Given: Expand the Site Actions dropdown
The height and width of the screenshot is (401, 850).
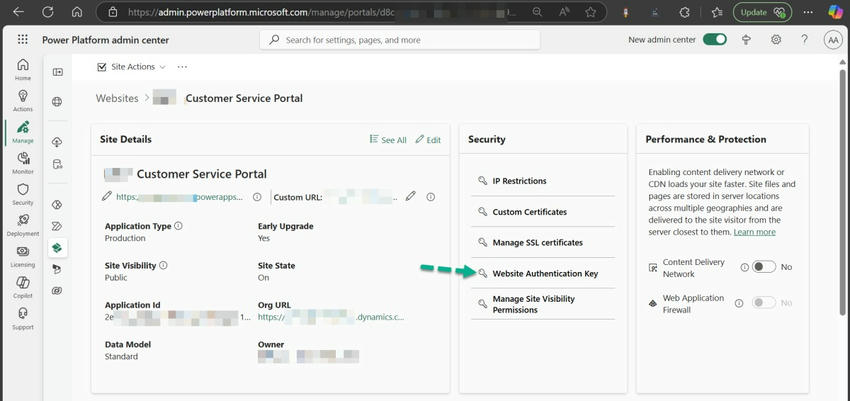Looking at the screenshot, I should pos(132,67).
